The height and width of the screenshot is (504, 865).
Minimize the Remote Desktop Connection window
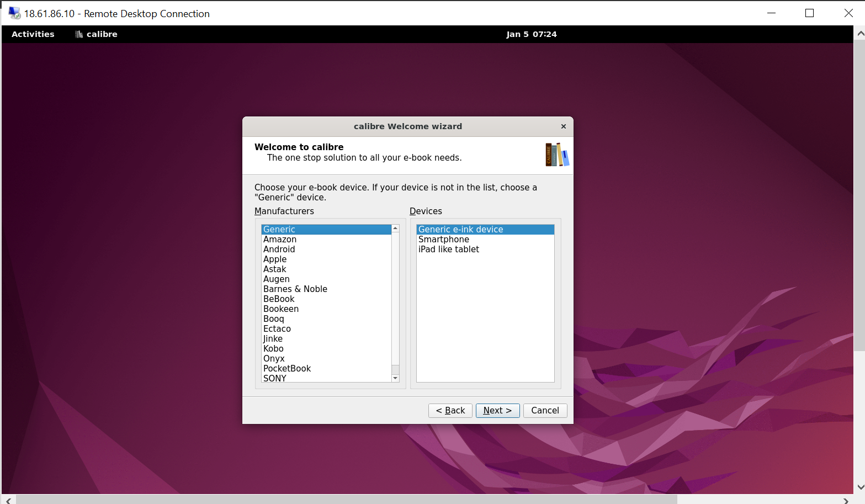click(771, 13)
